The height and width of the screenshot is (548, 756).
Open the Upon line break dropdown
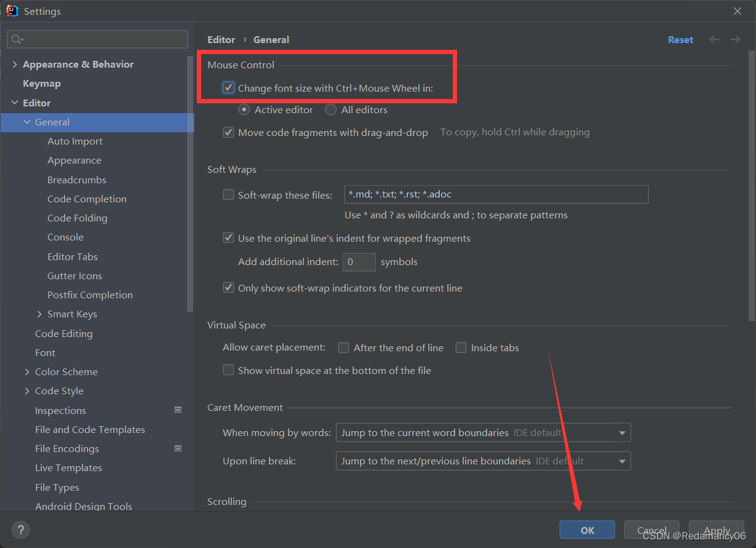pyautogui.click(x=483, y=461)
